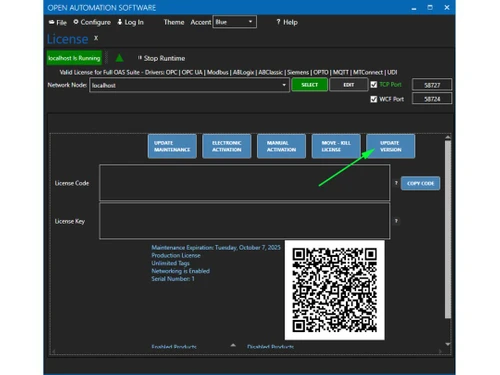The width and height of the screenshot is (500, 375).
Task: Click the Update Version button
Action: pyautogui.click(x=391, y=146)
